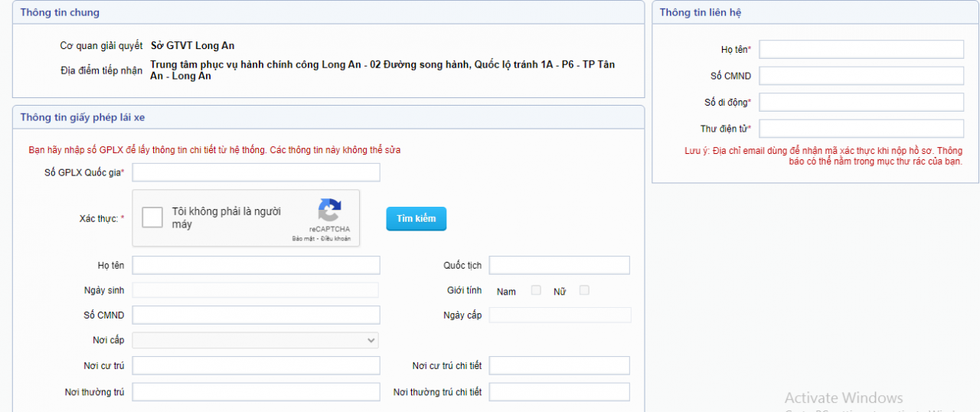Viewport: 980px width, 412px height.
Task: Click the Số CMND field in license info
Action: tap(256, 315)
